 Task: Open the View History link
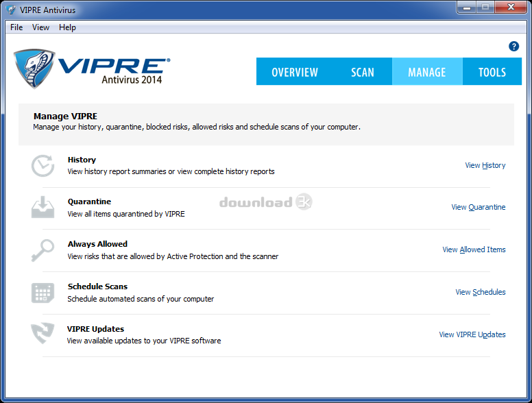pyautogui.click(x=485, y=165)
